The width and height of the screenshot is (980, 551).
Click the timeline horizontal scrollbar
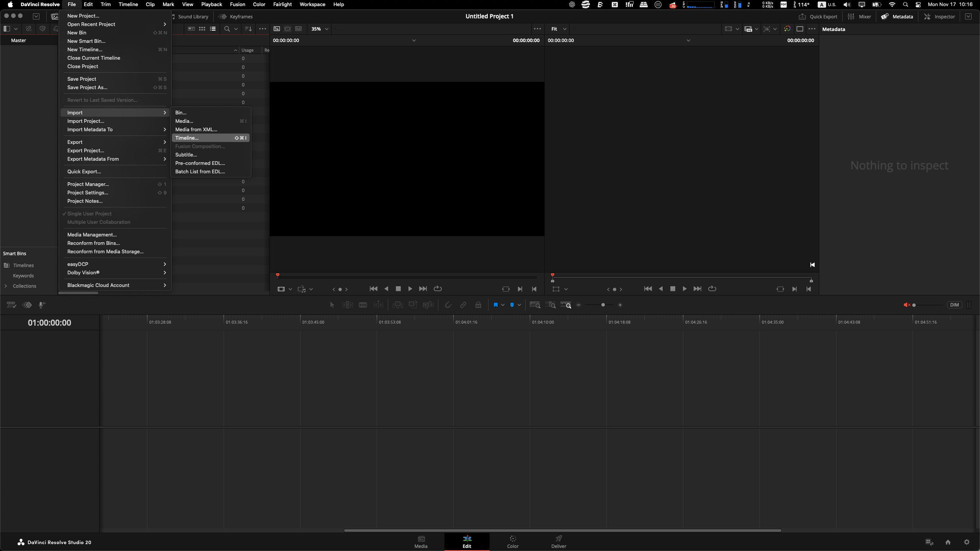pyautogui.click(x=562, y=530)
